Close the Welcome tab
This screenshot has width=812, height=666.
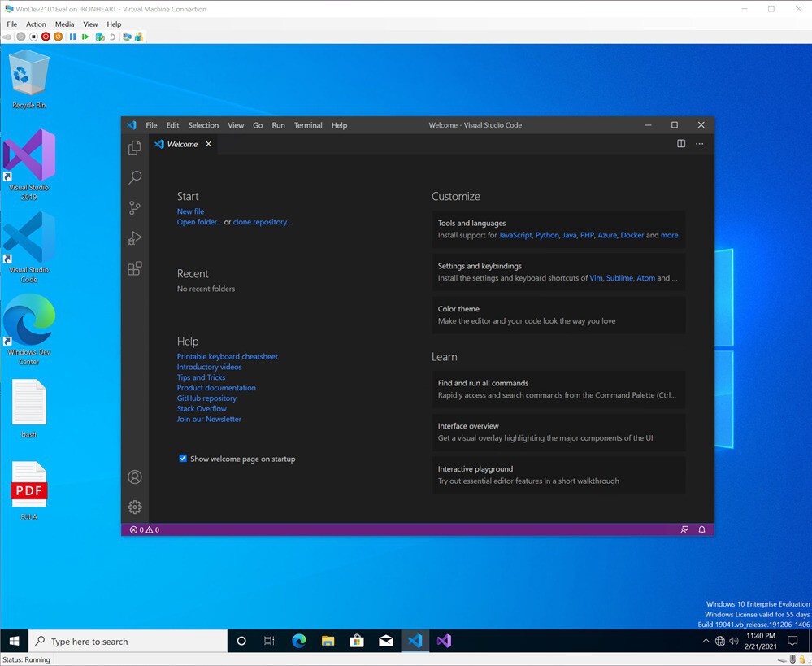point(208,144)
